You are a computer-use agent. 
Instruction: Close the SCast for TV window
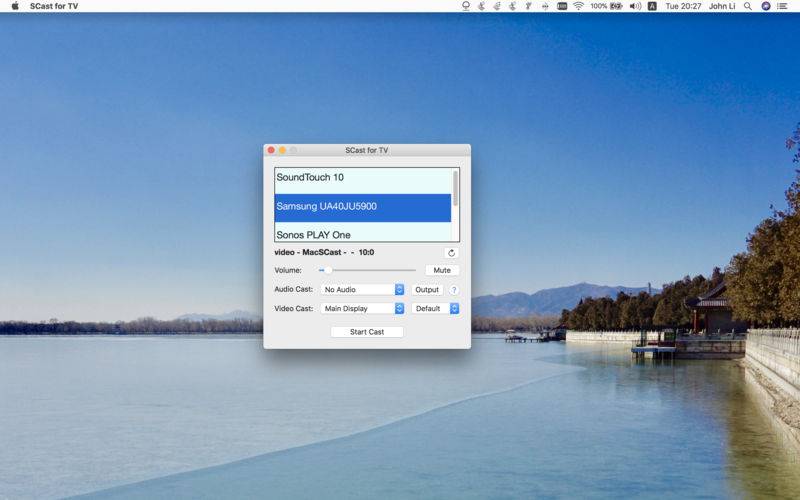pyautogui.click(x=271, y=150)
